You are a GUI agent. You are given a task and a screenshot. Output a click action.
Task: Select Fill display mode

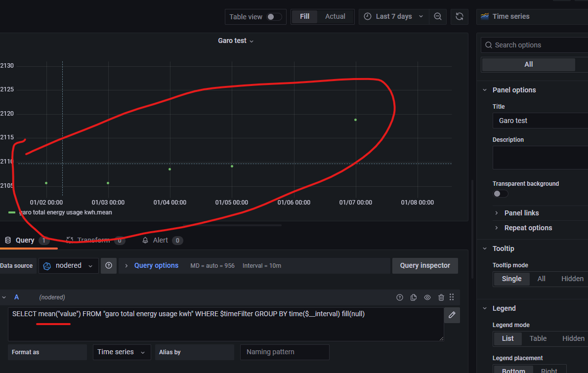[x=304, y=16]
